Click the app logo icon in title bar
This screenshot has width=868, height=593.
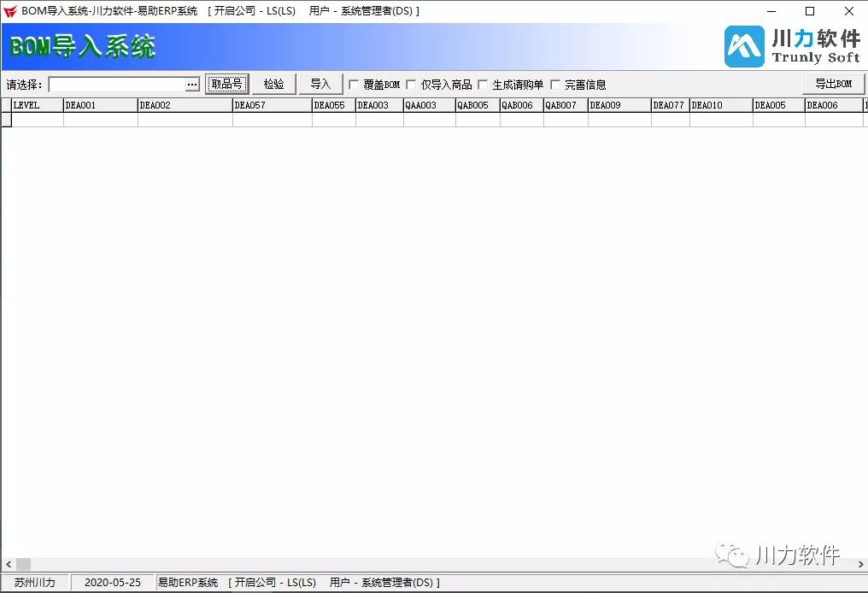tap(10, 11)
